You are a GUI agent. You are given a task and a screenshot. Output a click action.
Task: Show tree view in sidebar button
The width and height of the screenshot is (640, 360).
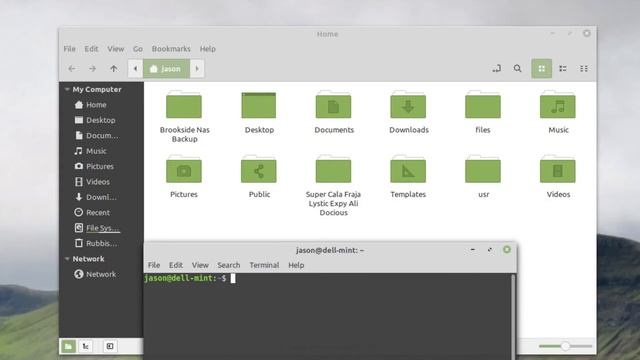[x=86, y=346]
